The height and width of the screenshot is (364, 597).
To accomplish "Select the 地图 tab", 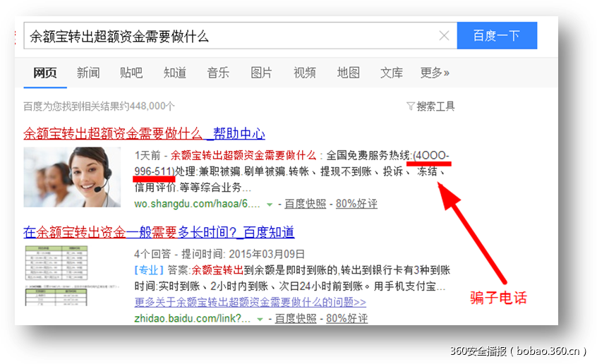I will click(348, 73).
